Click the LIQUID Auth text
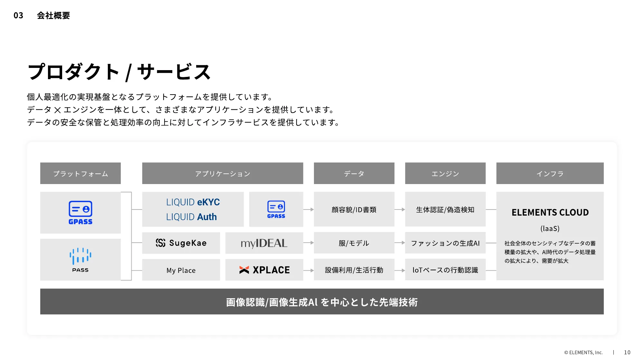Image resolution: width=644 pixels, height=362 pixels. tap(191, 217)
